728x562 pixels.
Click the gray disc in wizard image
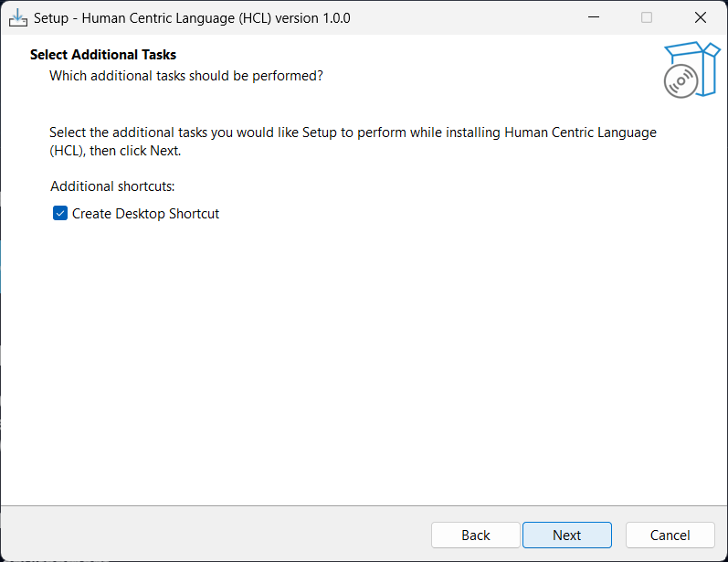[680, 81]
